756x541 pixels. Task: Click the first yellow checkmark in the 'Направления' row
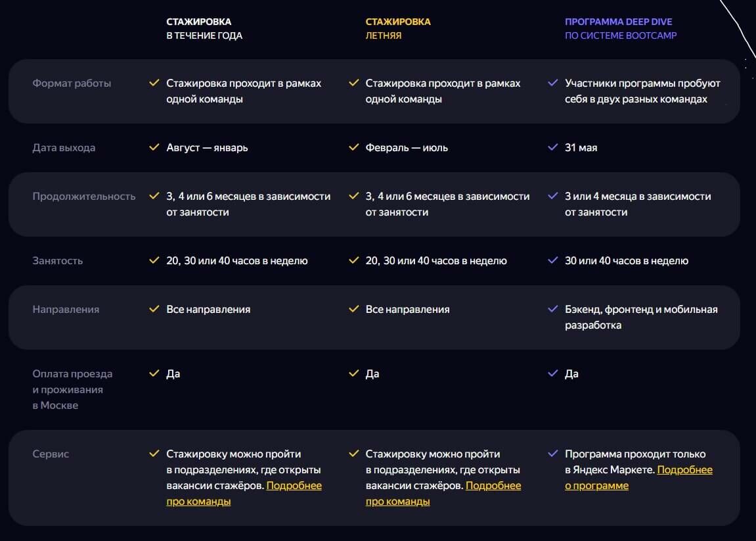click(154, 310)
